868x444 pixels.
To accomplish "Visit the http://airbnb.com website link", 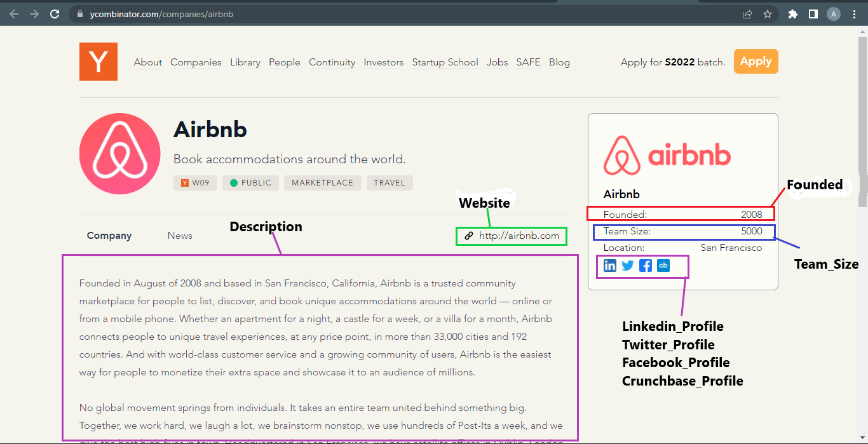I will 519,236.
